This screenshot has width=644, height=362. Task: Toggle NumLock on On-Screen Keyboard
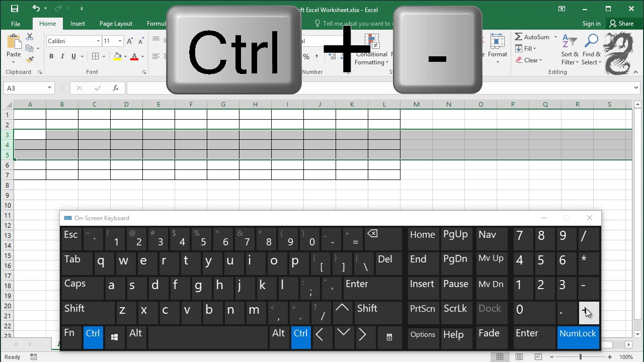click(578, 337)
